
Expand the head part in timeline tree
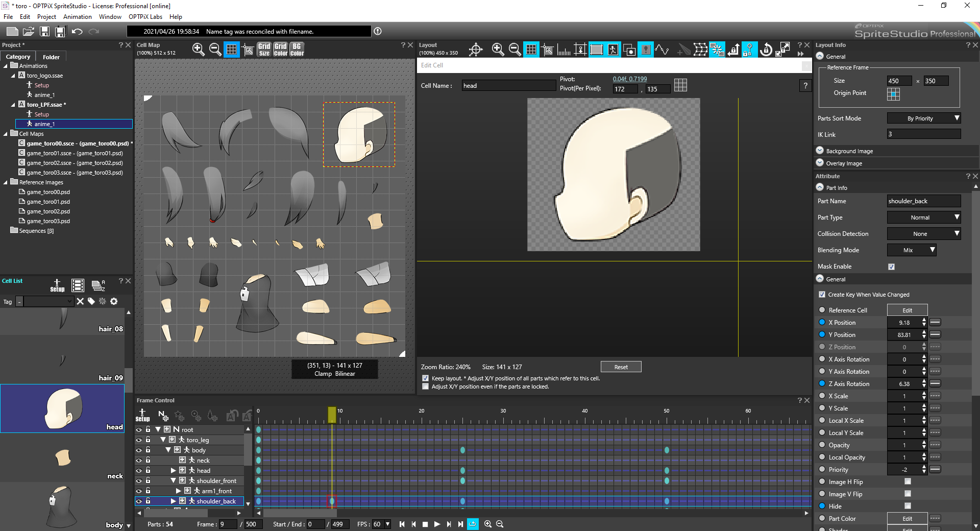click(x=173, y=470)
